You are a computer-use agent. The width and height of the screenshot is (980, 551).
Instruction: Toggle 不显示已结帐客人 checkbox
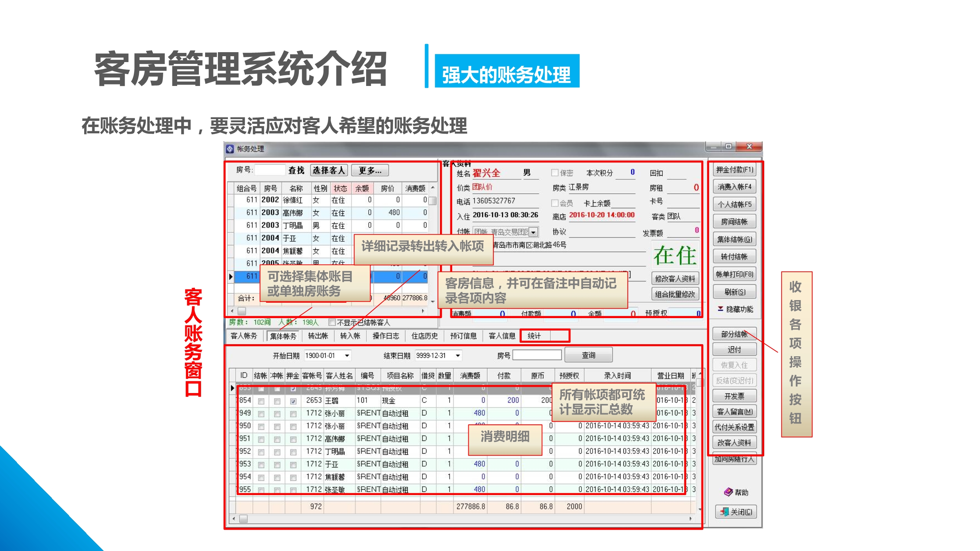(x=332, y=323)
